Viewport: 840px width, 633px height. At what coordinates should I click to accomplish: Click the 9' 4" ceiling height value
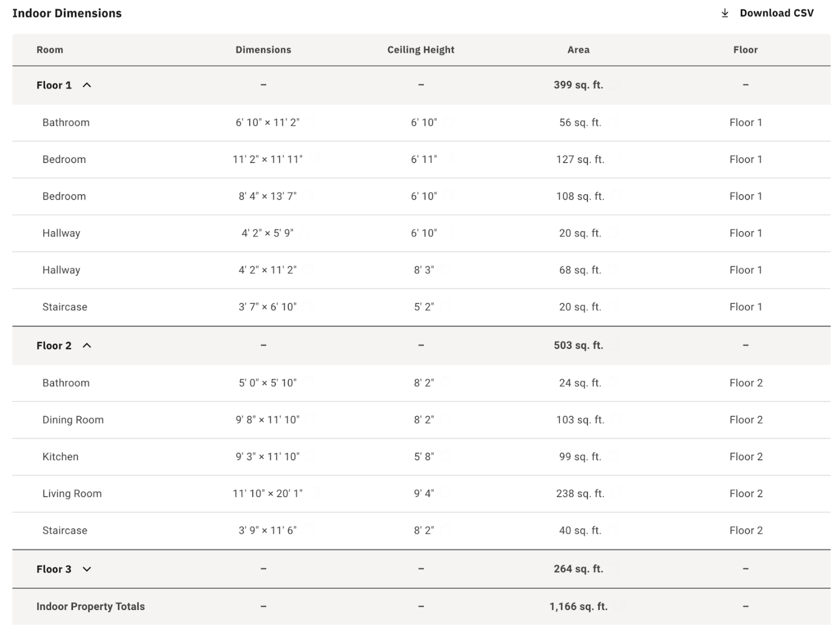click(424, 493)
